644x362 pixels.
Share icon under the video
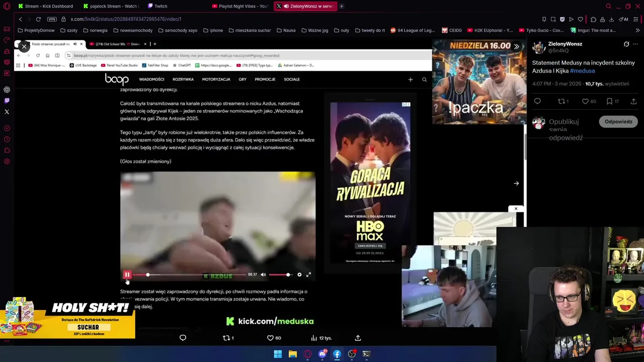(358, 338)
